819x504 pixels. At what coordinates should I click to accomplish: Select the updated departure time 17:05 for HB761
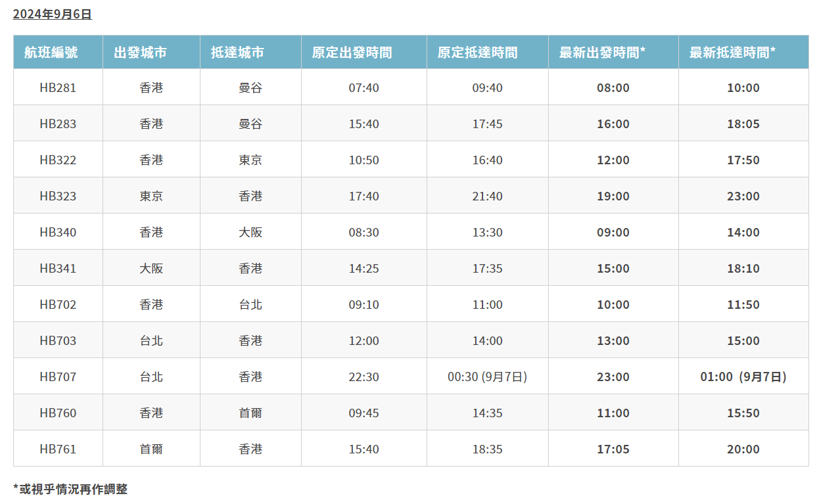click(613, 448)
